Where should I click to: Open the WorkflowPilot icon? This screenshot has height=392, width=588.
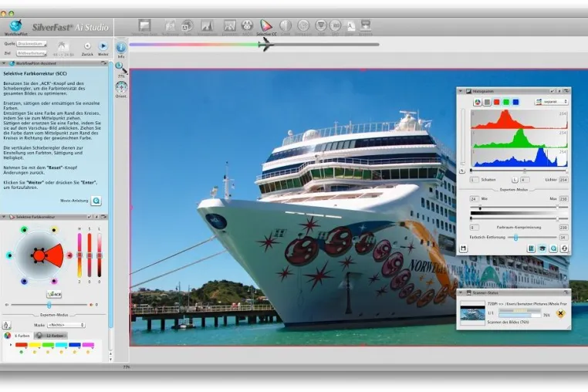pos(15,26)
